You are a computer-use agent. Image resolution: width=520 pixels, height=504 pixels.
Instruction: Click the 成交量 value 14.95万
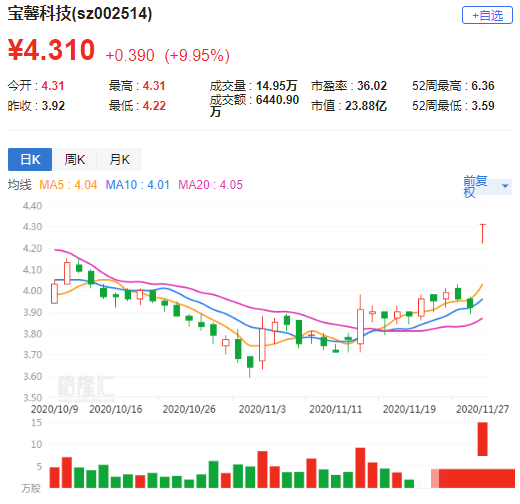coord(276,86)
